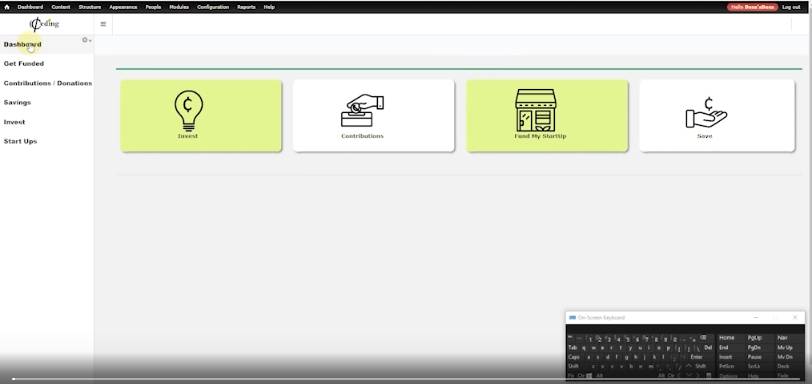Click the On-Screen Keyboard title bar icon
812x384 pixels.
pyautogui.click(x=572, y=317)
